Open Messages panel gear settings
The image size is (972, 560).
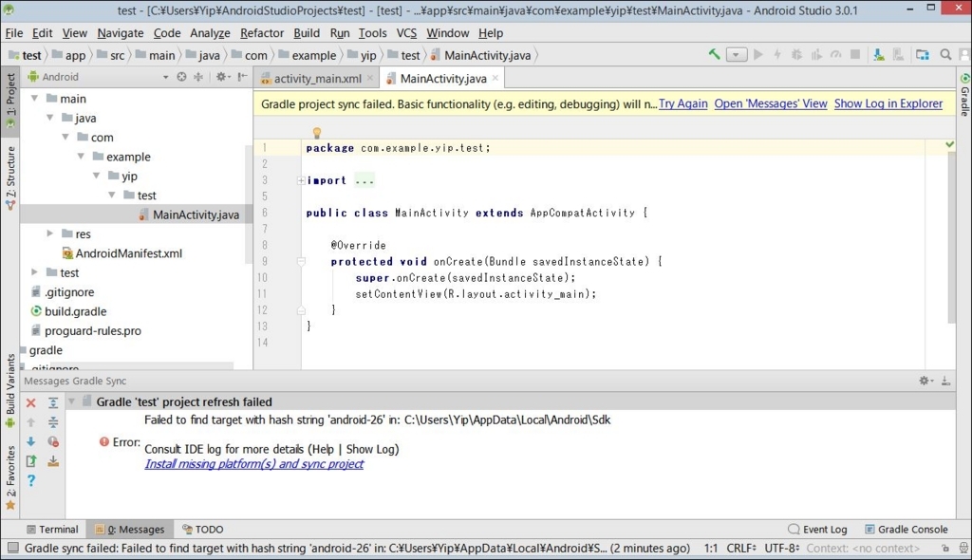coord(925,381)
